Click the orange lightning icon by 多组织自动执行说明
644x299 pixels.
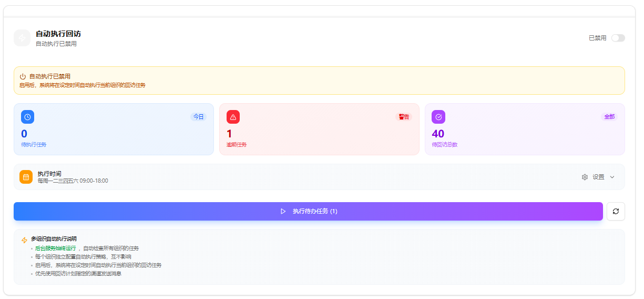24,240
